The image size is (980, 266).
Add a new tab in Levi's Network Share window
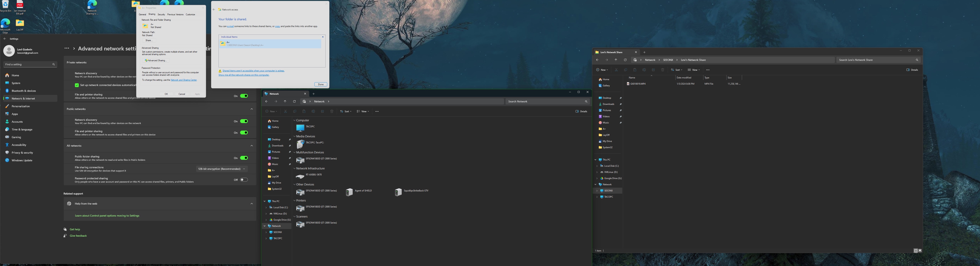point(644,52)
